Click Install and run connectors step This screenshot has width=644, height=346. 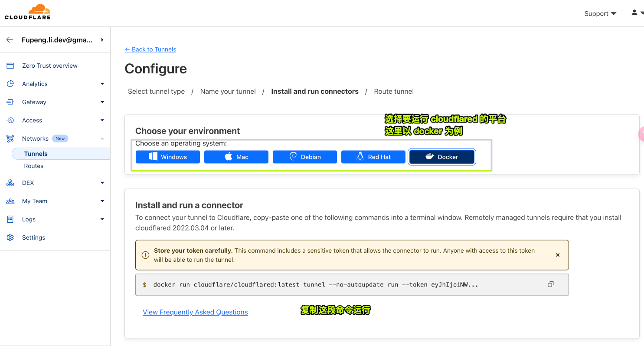click(315, 91)
